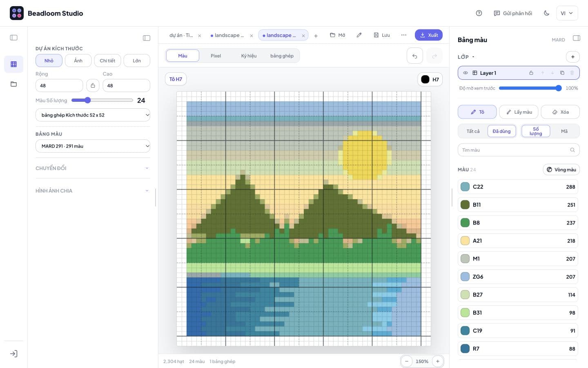Choose the Lớn size preset
This screenshot has width=588, height=368.
[137, 61]
